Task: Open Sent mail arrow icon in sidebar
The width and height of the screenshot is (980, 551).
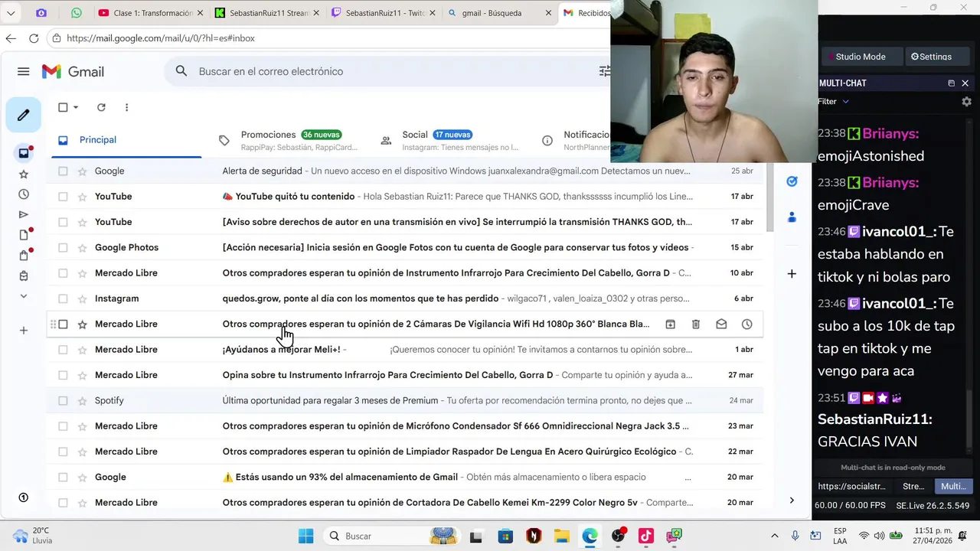Action: click(24, 215)
